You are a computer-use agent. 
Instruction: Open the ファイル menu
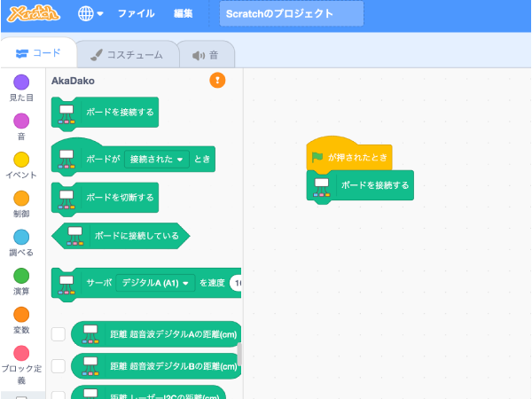[136, 14]
